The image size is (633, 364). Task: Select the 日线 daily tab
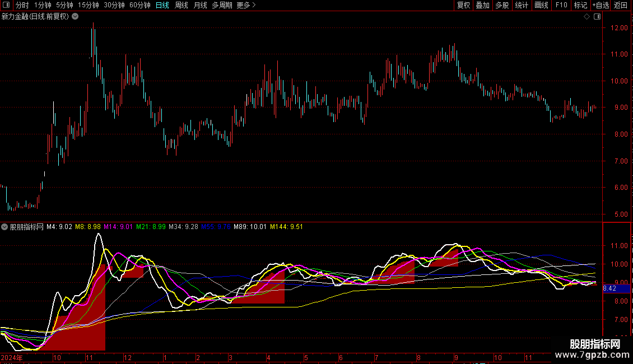162,5
